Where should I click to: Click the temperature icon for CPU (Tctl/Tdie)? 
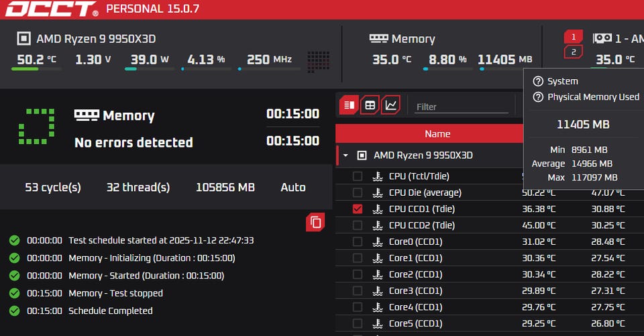coord(378,176)
